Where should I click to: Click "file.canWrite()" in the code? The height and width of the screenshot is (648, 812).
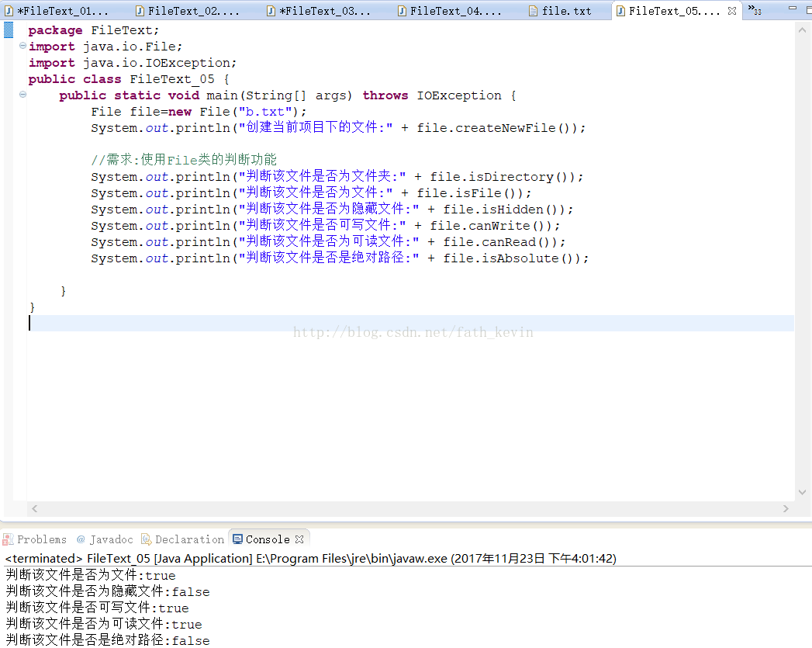pyautogui.click(x=490, y=226)
